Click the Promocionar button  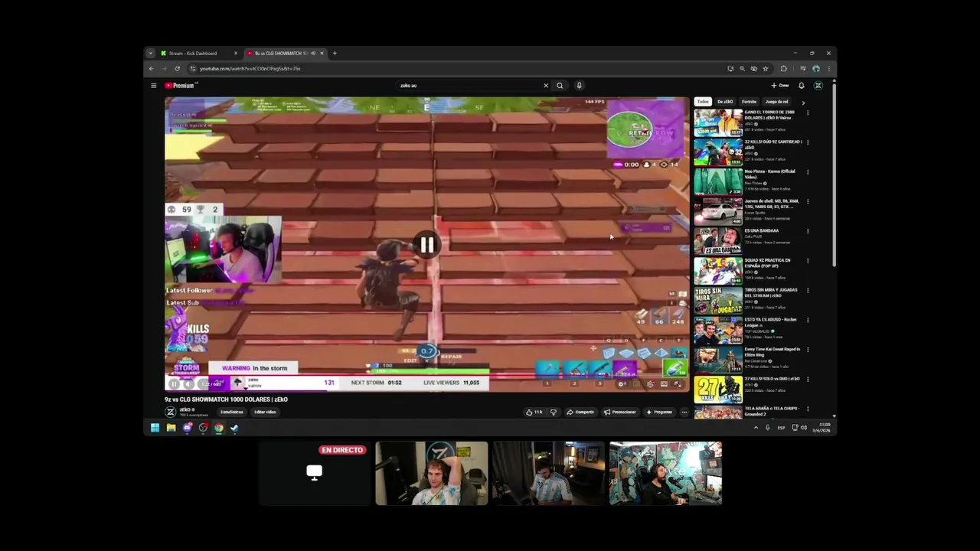[620, 412]
